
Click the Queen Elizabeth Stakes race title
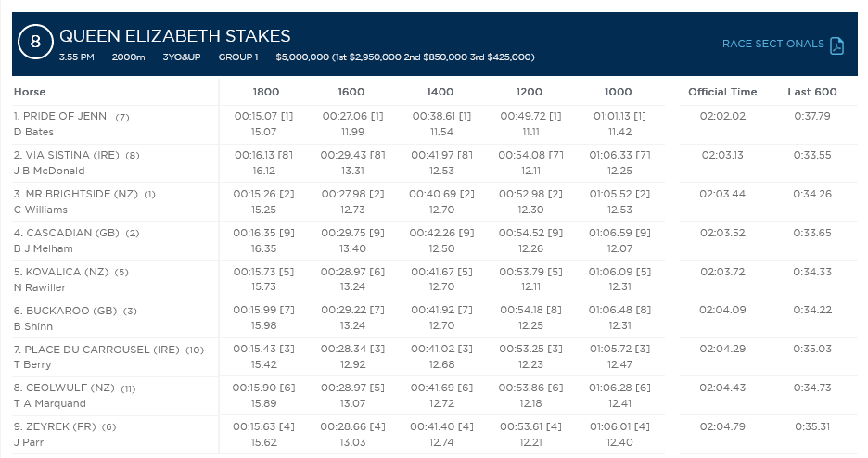click(174, 36)
